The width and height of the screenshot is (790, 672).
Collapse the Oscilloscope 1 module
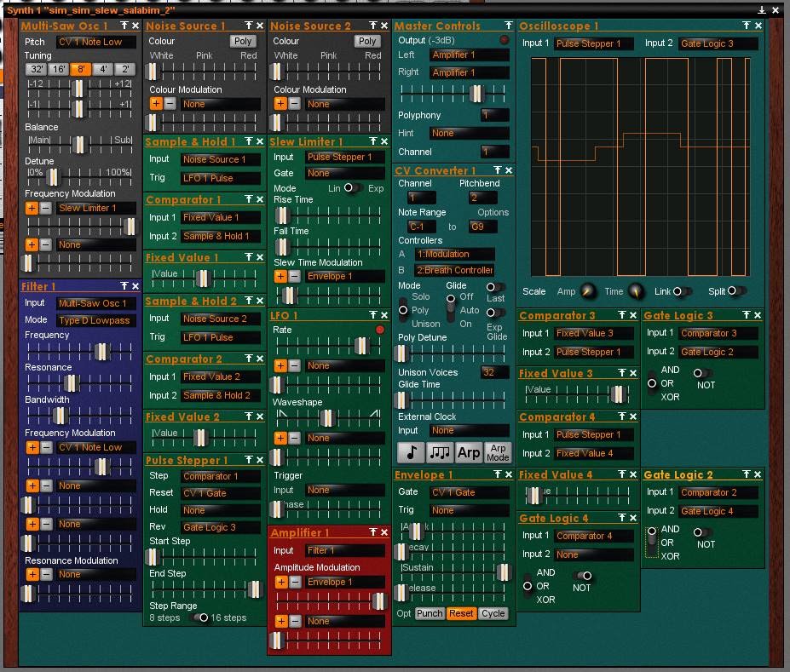point(745,26)
